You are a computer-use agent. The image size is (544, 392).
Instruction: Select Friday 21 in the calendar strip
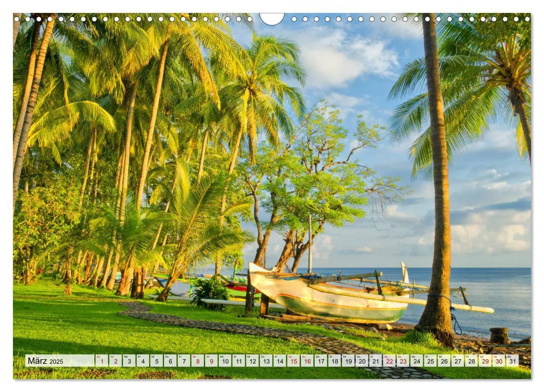tap(376, 361)
